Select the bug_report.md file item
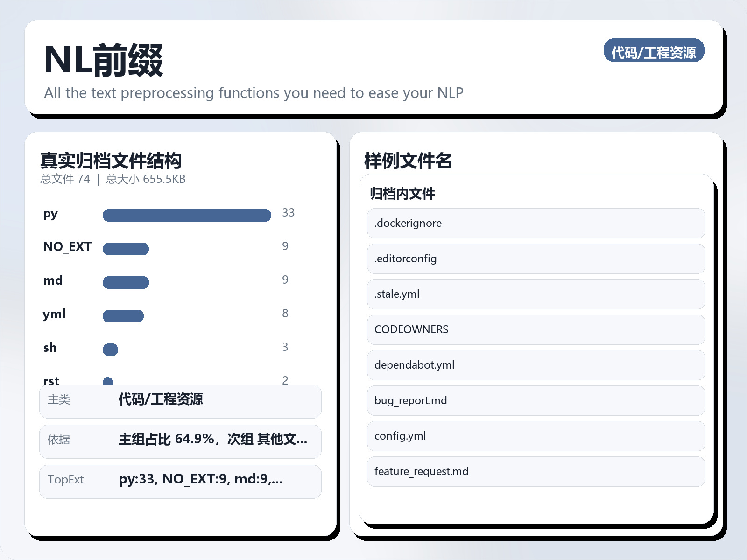 point(536,400)
